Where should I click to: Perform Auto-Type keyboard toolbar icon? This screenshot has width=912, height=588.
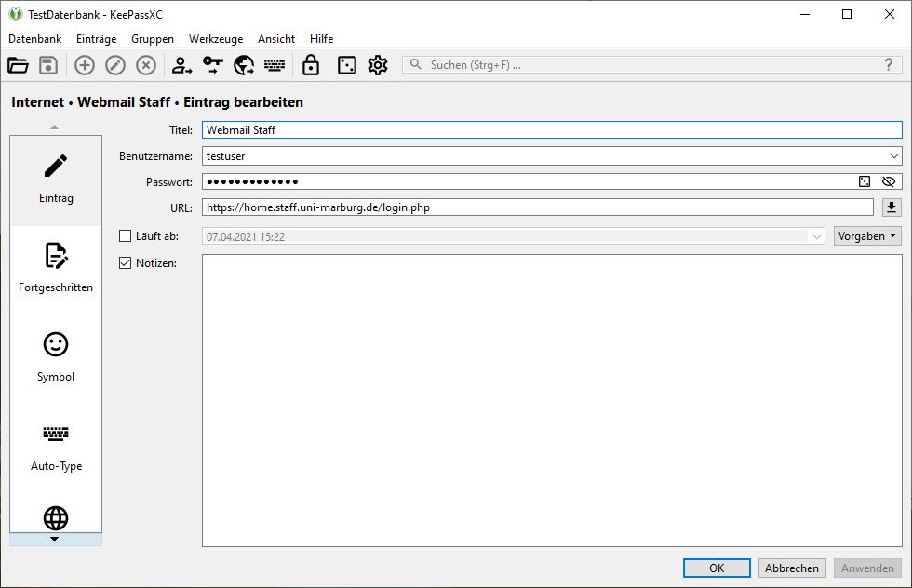(x=275, y=65)
